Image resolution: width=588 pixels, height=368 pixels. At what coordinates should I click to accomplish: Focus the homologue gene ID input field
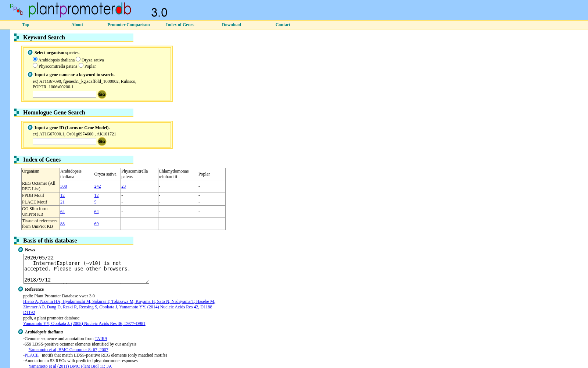(64, 142)
